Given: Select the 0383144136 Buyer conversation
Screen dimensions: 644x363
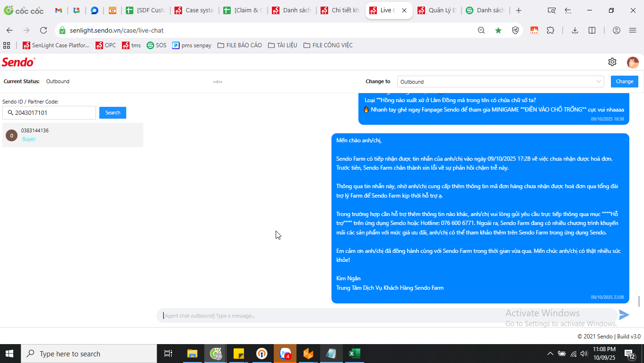Looking at the screenshot, I should coord(73,135).
